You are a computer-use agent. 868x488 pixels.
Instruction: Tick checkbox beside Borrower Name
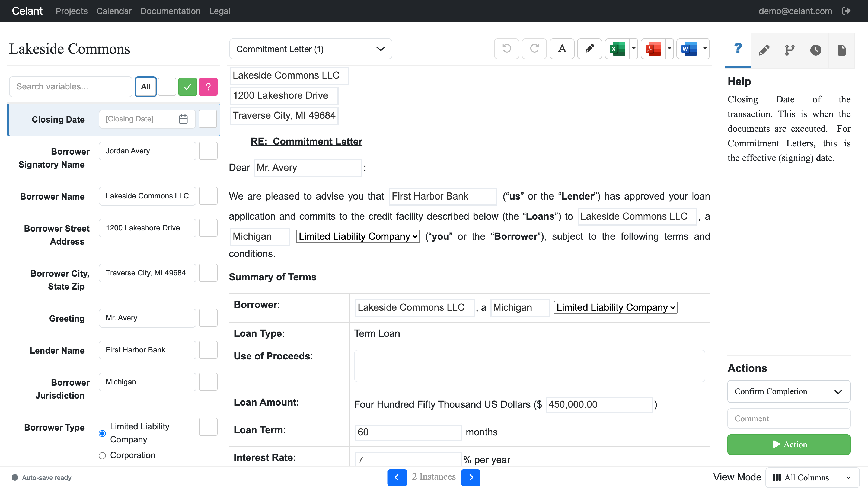208,196
